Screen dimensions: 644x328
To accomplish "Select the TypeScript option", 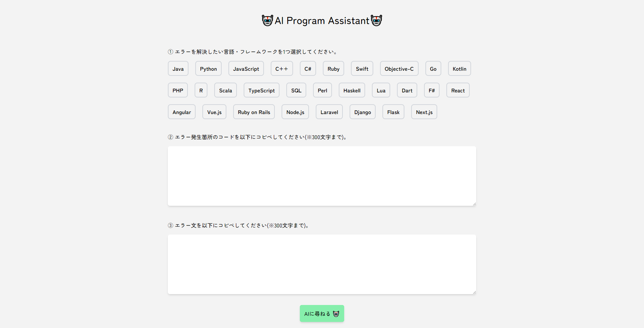I will [262, 90].
